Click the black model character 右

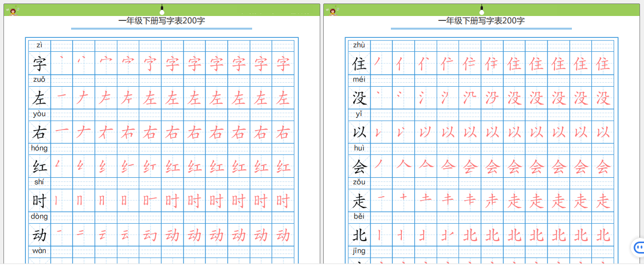39,132
